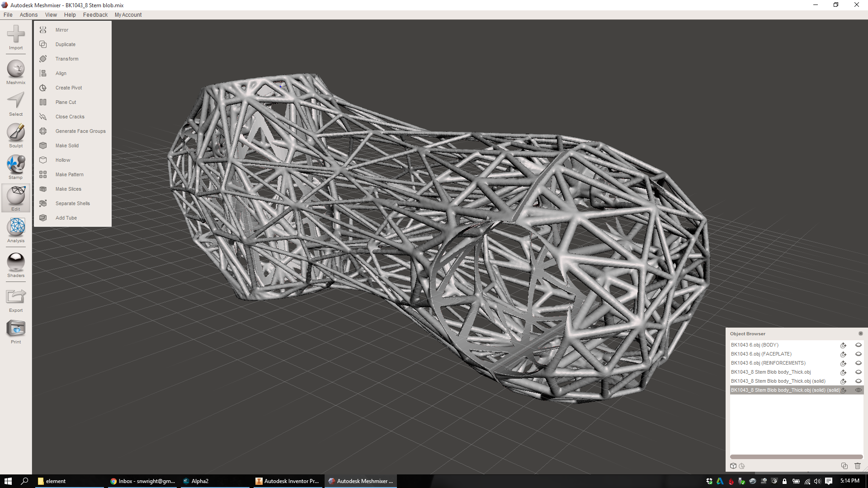Screen dimensions: 868x488
Task: Delete the selected object via trash icon
Action: click(x=858, y=466)
